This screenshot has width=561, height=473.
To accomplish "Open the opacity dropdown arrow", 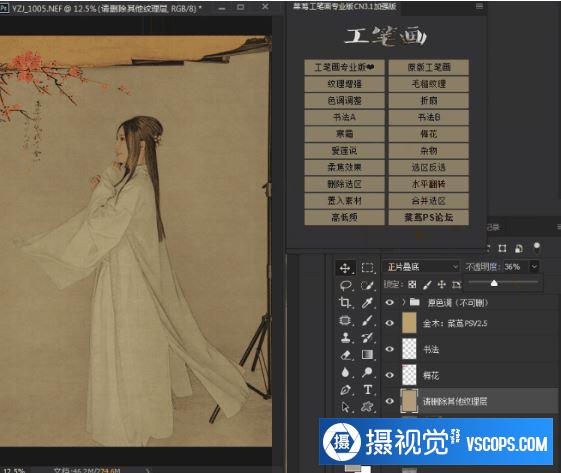I will point(534,267).
